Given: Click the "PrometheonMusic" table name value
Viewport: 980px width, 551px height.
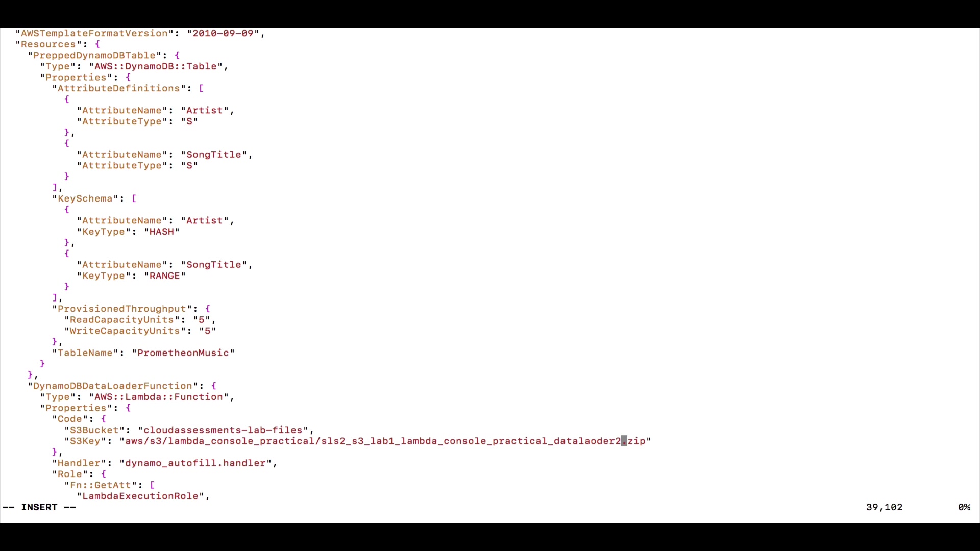Looking at the screenshot, I should [183, 353].
